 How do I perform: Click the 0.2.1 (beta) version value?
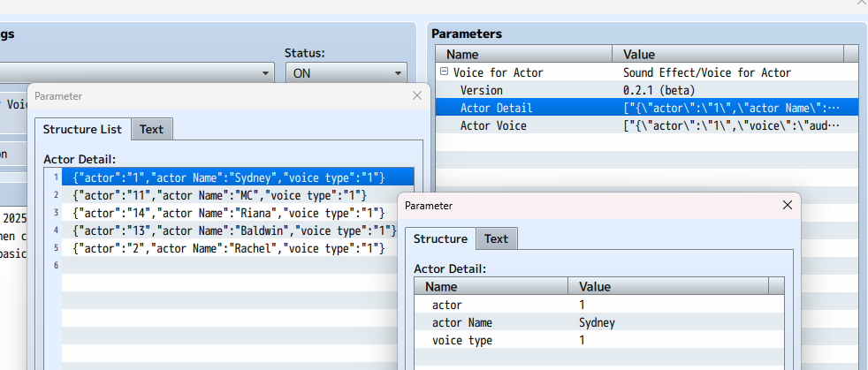coord(659,90)
